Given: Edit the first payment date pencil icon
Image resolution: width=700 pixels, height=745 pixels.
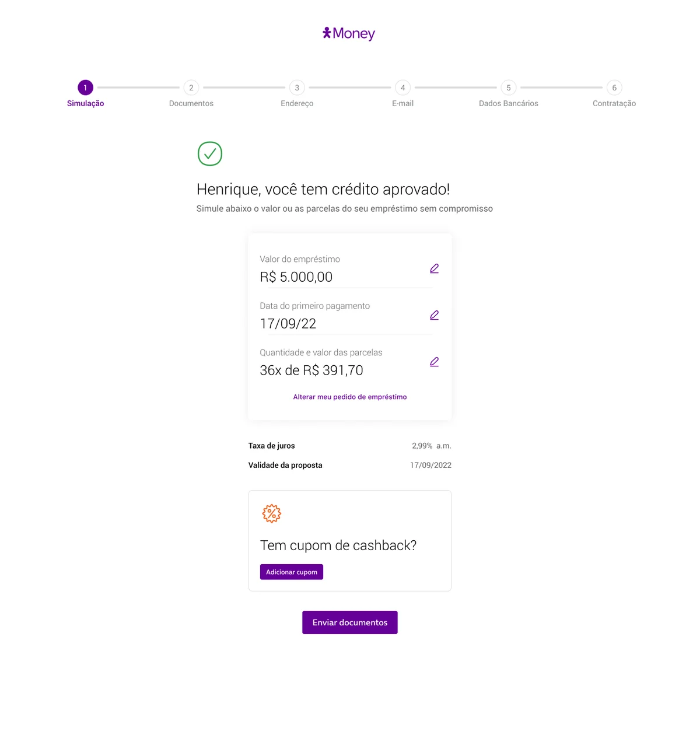Looking at the screenshot, I should 434,315.
